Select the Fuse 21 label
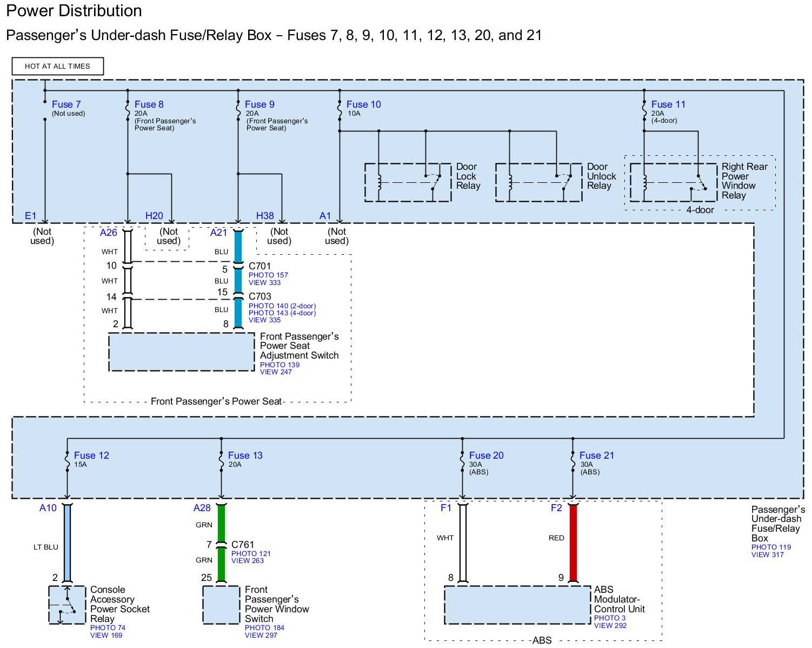Viewport: 812px width, 648px height. (x=596, y=455)
